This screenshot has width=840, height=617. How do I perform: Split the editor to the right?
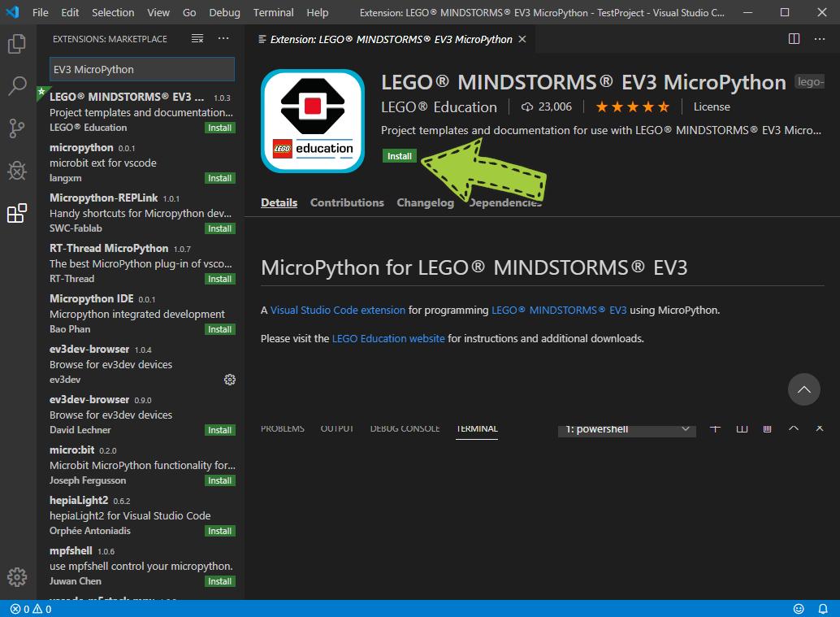tap(794, 38)
